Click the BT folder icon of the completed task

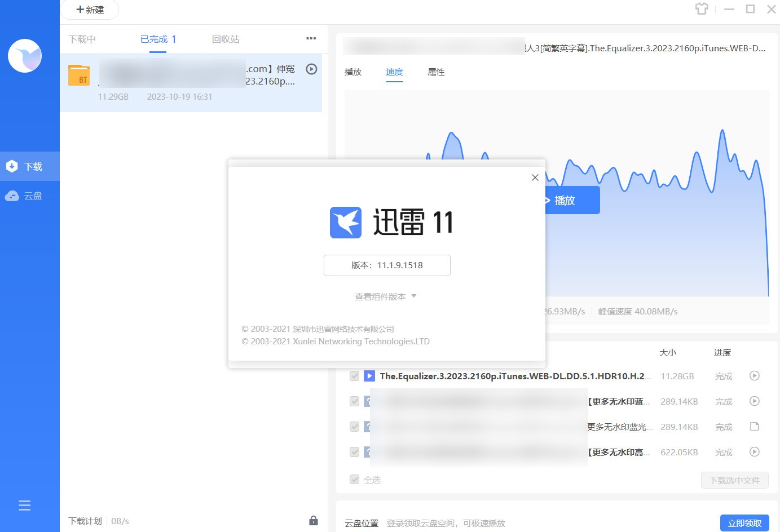(79, 75)
